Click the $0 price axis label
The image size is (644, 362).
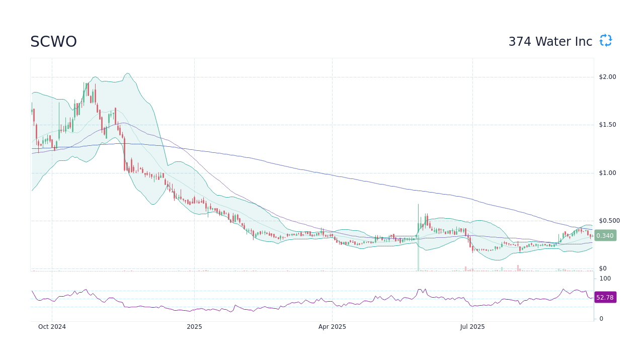point(603,268)
